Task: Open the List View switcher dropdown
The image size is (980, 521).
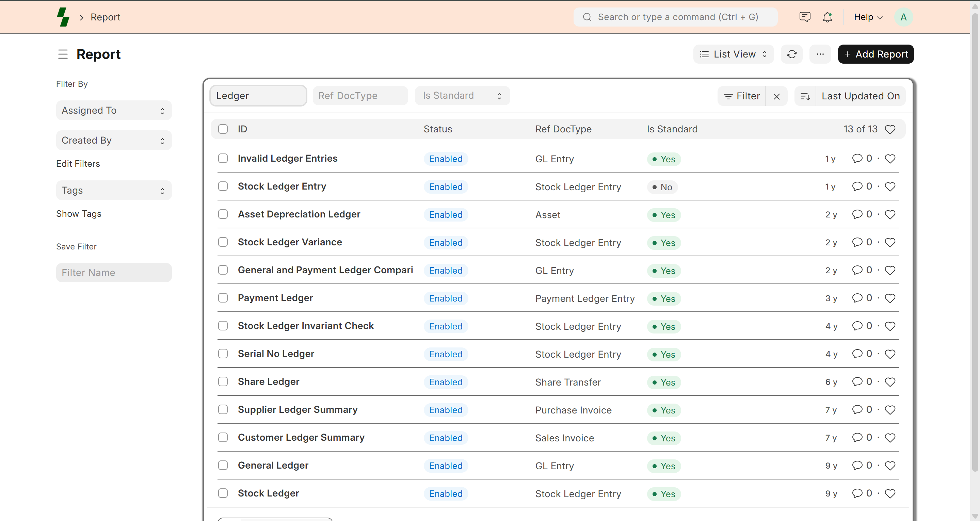Action: pyautogui.click(x=733, y=54)
